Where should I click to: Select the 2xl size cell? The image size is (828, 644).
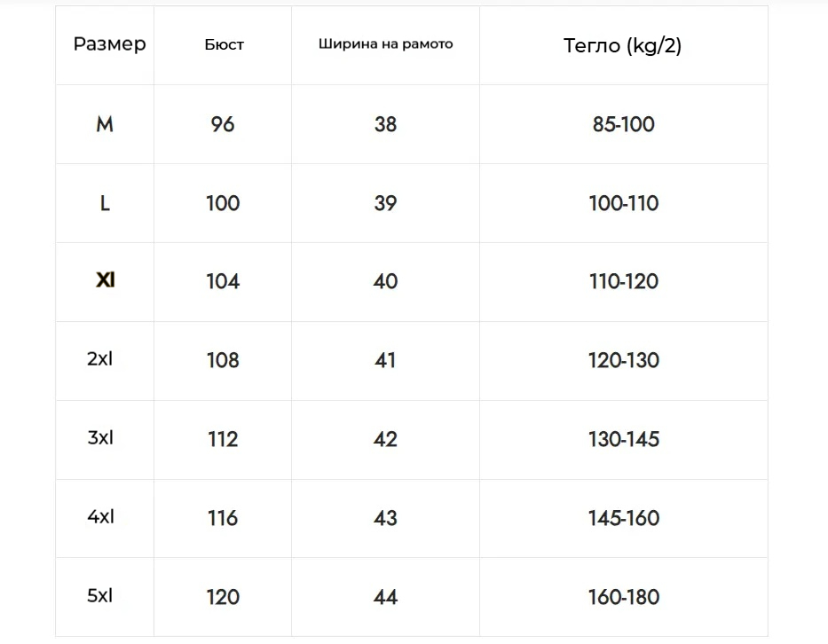(x=101, y=359)
